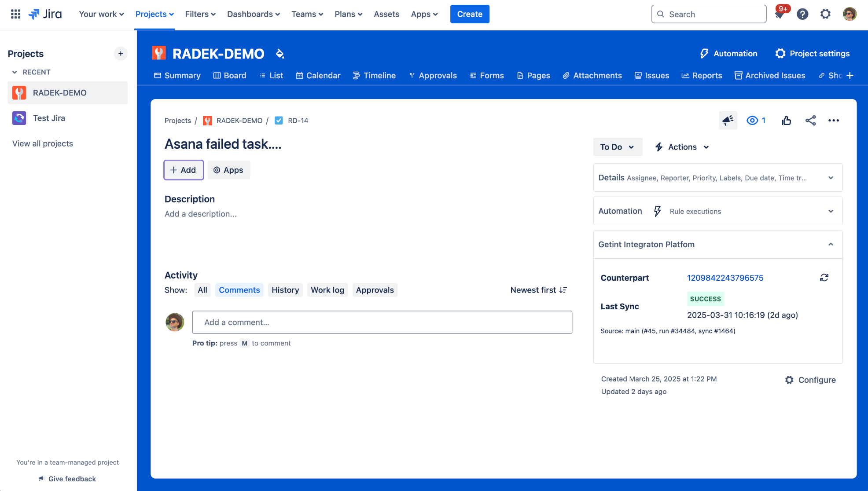This screenshot has height=491, width=868.
Task: Switch to the List tab
Action: 271,76
